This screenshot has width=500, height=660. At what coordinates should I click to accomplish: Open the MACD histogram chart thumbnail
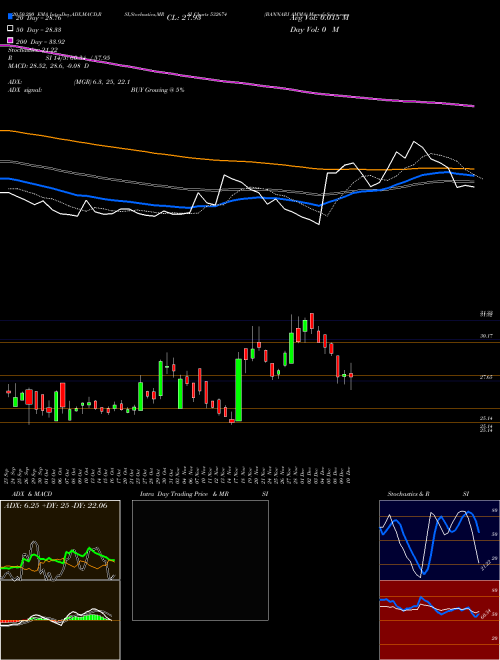[x=60, y=620]
